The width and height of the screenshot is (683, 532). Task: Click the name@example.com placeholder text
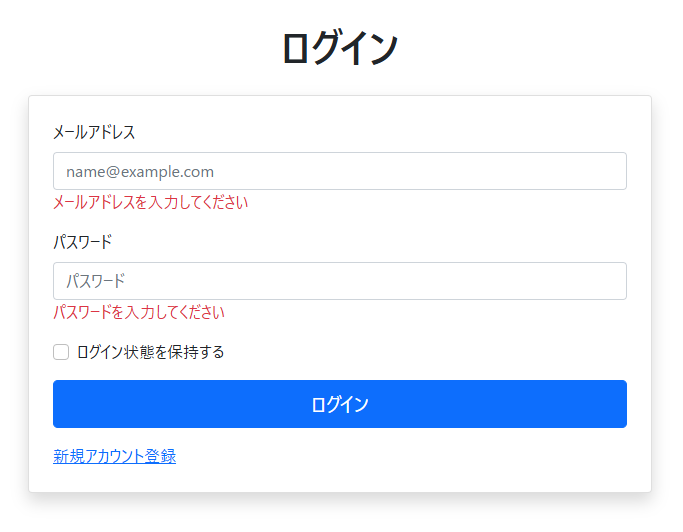click(x=140, y=171)
